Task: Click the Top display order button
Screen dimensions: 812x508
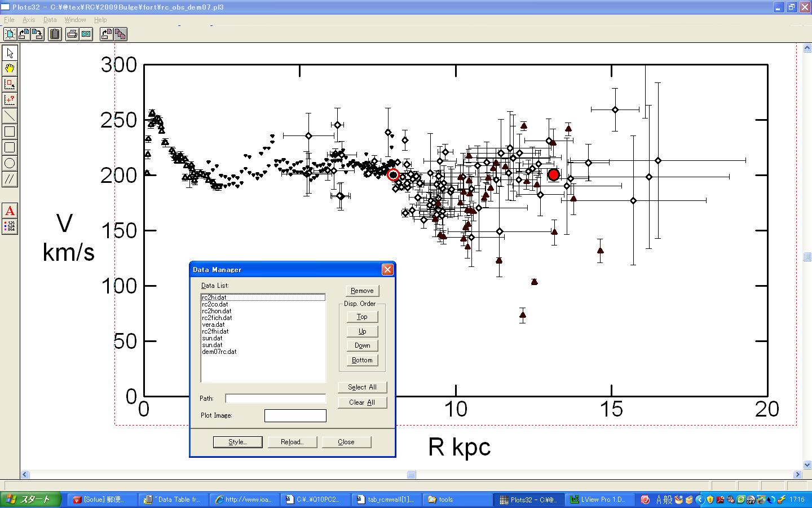Action: [x=362, y=317]
